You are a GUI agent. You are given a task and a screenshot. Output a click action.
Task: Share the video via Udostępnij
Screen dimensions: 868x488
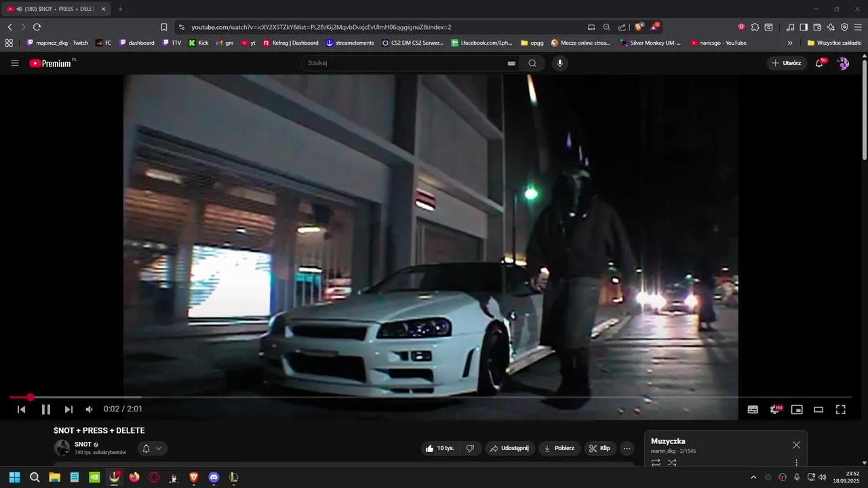tap(510, 448)
